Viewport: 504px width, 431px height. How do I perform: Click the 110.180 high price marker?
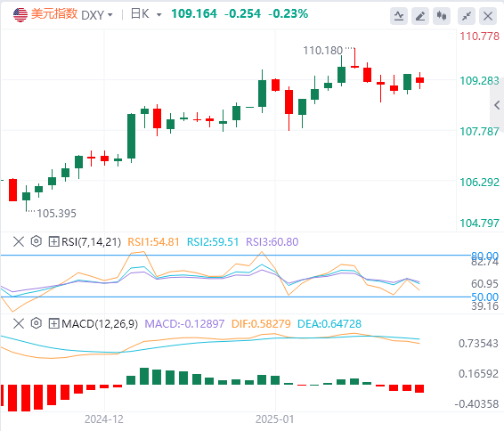tap(322, 51)
